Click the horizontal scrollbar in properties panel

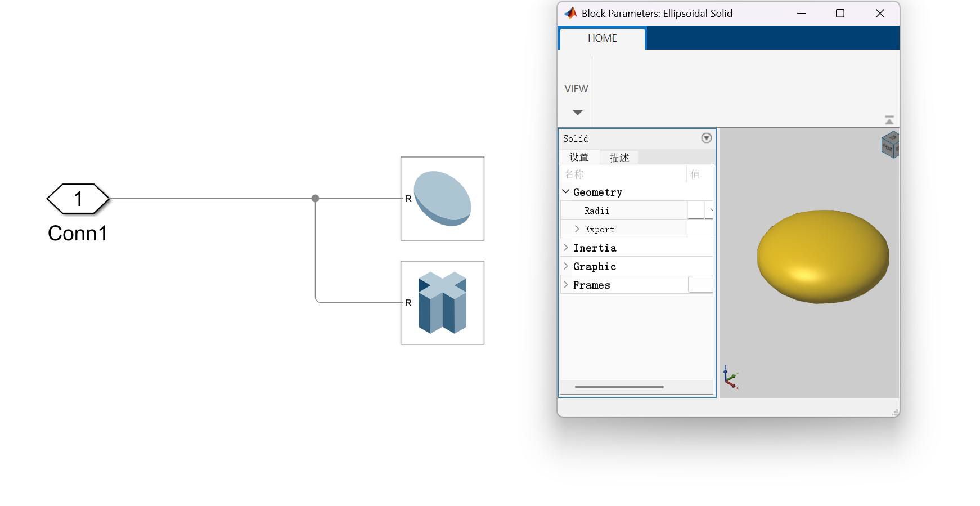(619, 387)
